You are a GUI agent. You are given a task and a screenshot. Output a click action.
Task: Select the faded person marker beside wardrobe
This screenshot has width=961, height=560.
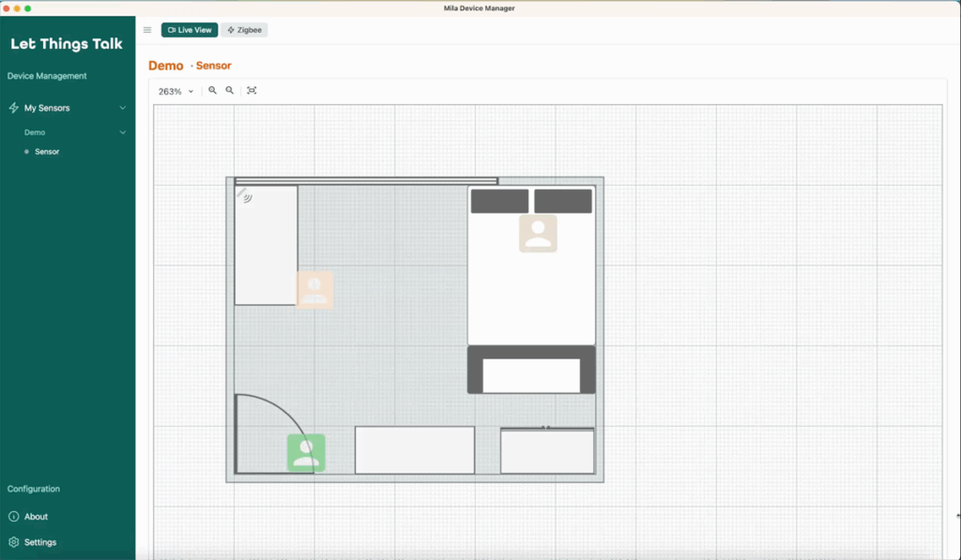click(315, 291)
